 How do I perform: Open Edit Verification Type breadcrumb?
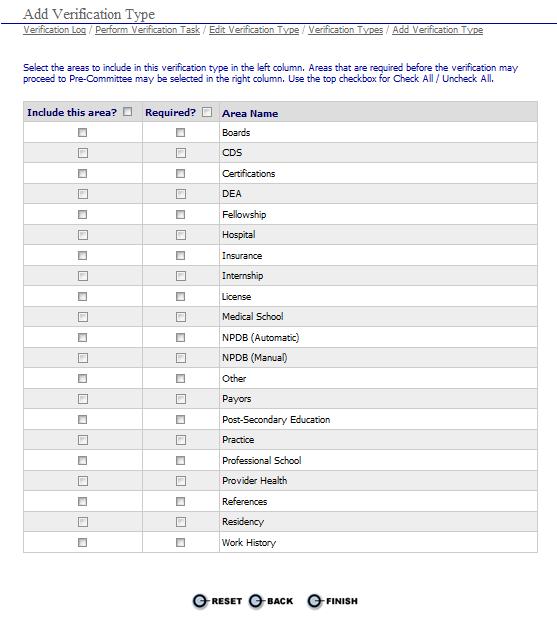click(x=254, y=30)
